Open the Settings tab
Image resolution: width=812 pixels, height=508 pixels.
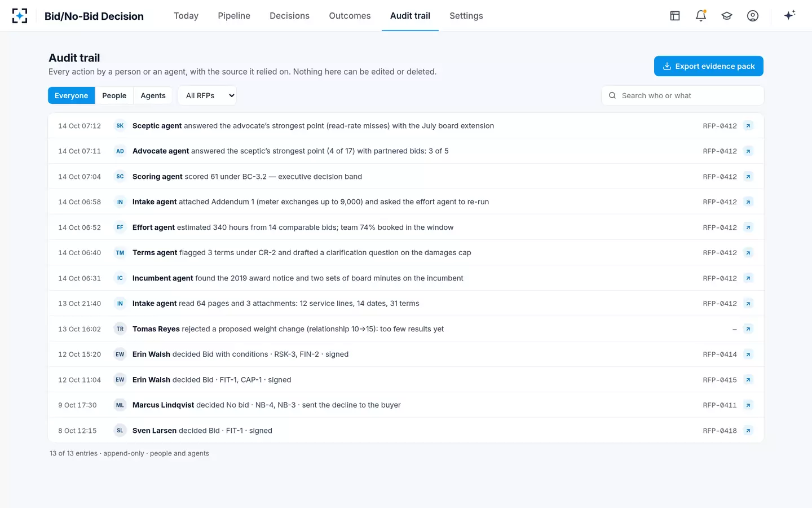pos(466,16)
